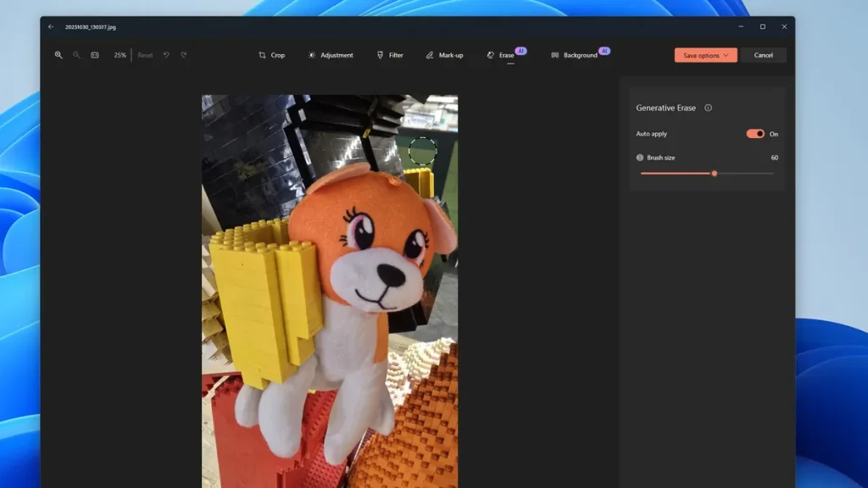Click the Brush size slider handle
Image resolution: width=868 pixels, height=488 pixels.
coord(714,173)
